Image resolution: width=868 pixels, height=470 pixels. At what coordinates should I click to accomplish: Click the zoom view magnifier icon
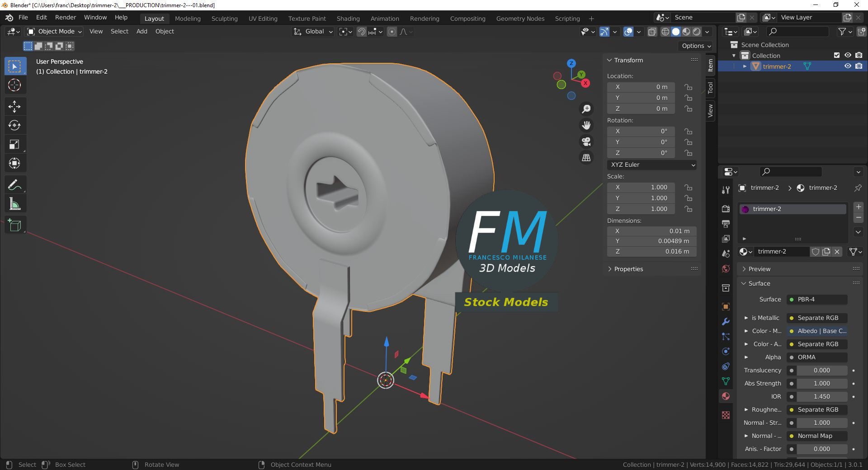(x=586, y=109)
